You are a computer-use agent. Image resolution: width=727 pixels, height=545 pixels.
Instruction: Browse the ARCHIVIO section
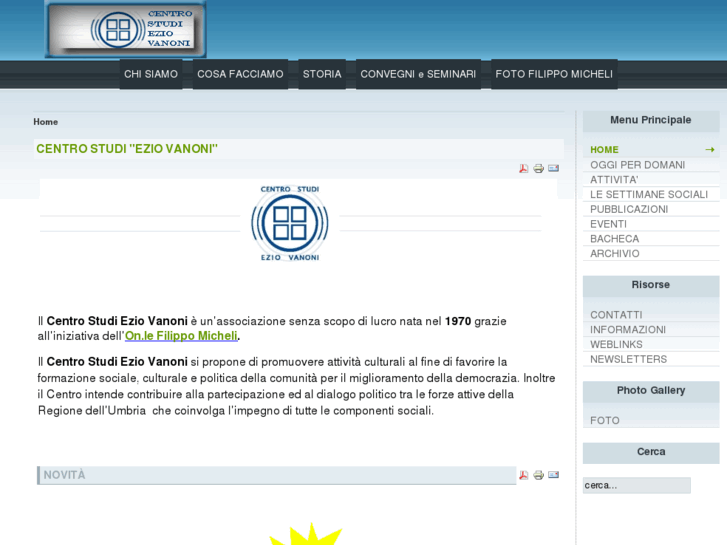(x=651, y=254)
